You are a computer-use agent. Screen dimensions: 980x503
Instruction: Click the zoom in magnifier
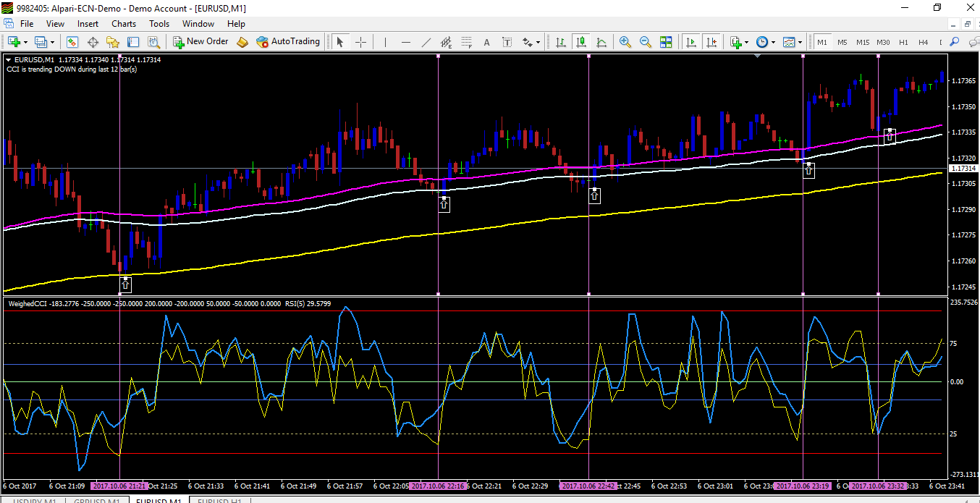625,42
